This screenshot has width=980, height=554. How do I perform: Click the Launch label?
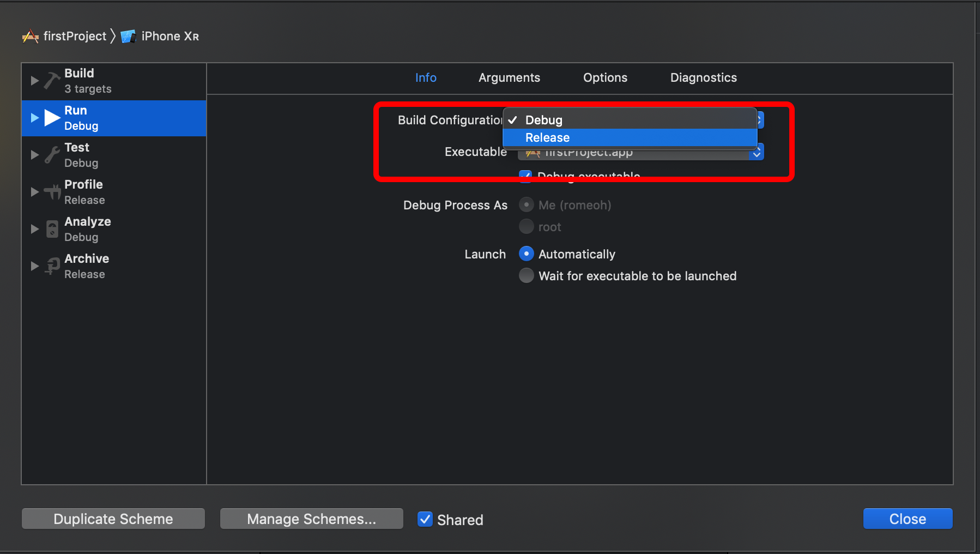(485, 254)
